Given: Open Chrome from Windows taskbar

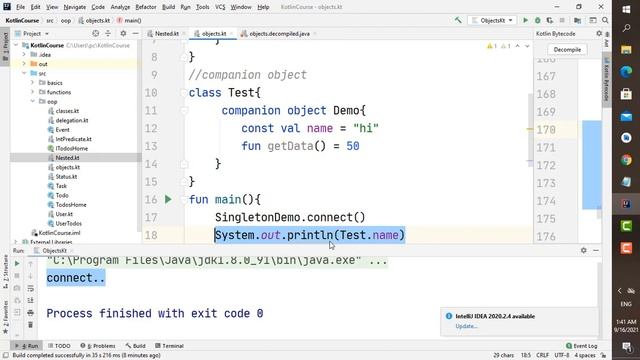Looking at the screenshot, I should (626, 160).
